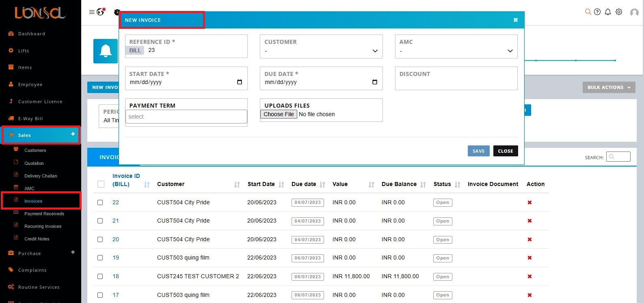The width and height of the screenshot is (644, 303).
Task: Open the search magnifier icon at top right
Action: click(x=588, y=12)
